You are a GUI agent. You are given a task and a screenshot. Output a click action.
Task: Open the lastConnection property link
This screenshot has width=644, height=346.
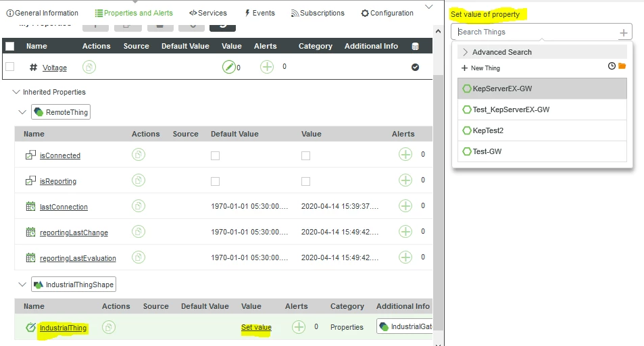(64, 207)
